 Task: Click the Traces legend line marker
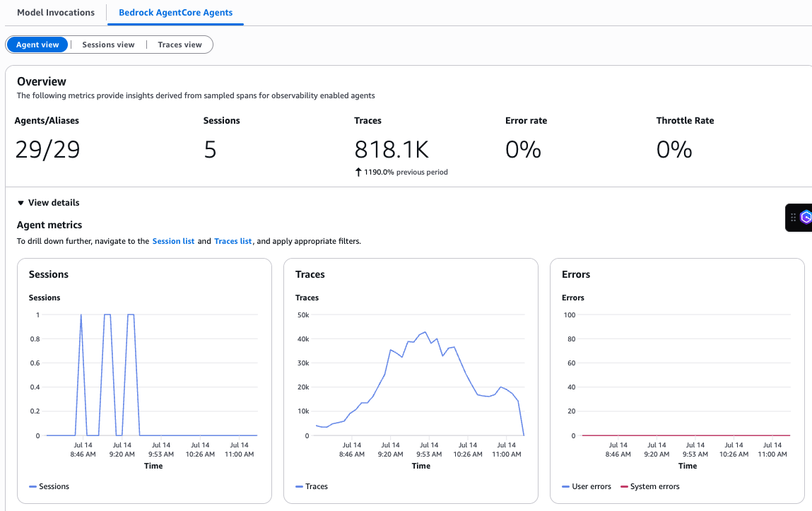coord(300,486)
